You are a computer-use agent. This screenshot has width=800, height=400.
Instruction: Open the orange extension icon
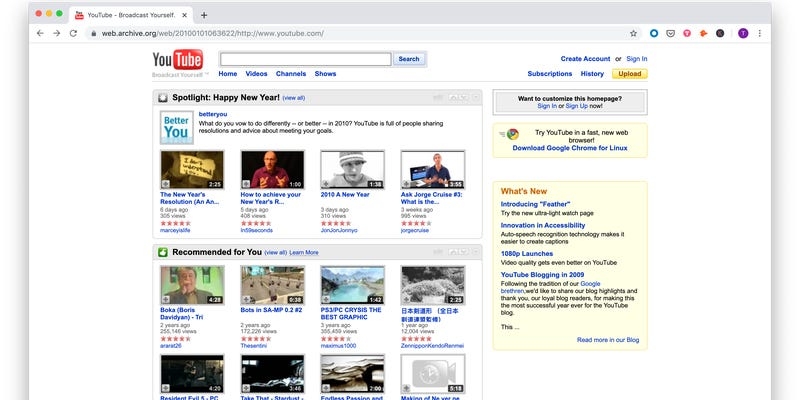[x=703, y=33]
